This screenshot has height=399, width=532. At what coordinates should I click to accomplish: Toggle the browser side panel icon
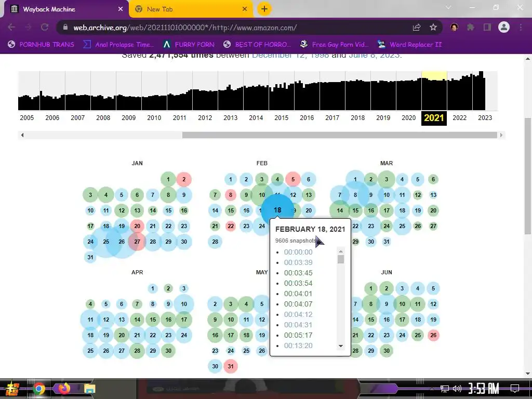click(487, 27)
